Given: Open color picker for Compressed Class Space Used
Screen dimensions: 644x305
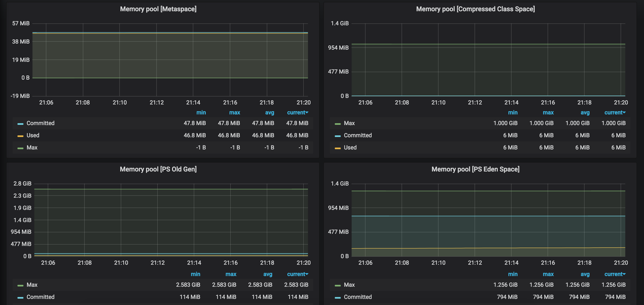Looking at the screenshot, I should 337,148.
